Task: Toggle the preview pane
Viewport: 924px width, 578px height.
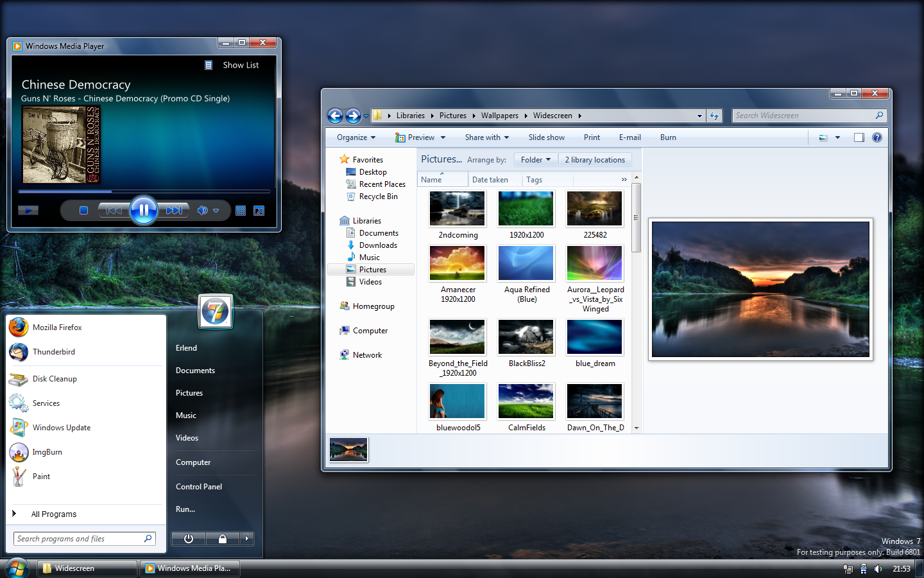Action: click(x=859, y=137)
